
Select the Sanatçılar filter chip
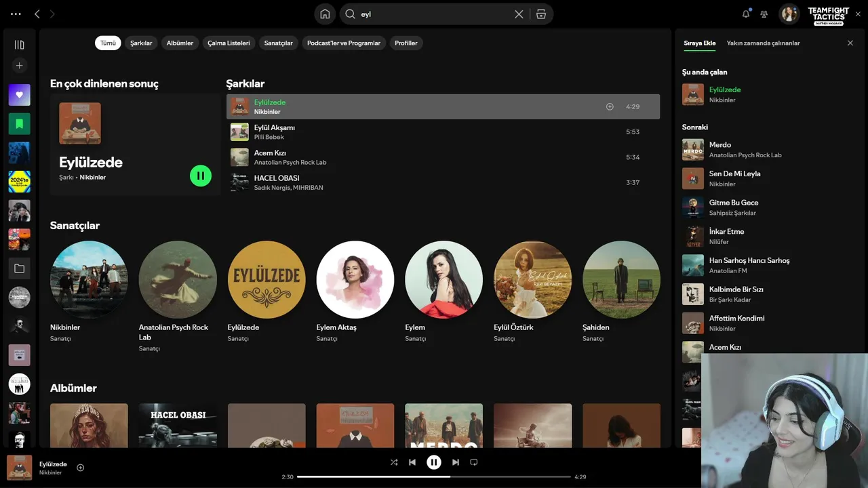pyautogui.click(x=278, y=43)
